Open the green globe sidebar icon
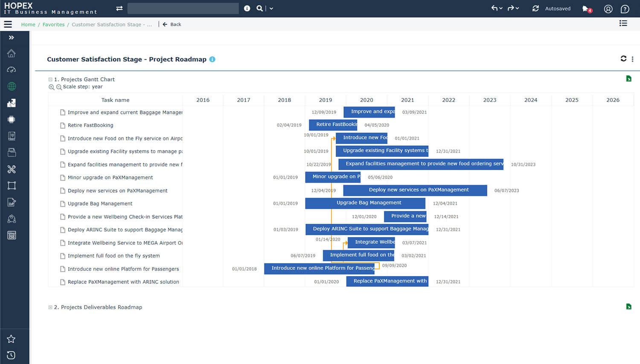 (12, 86)
